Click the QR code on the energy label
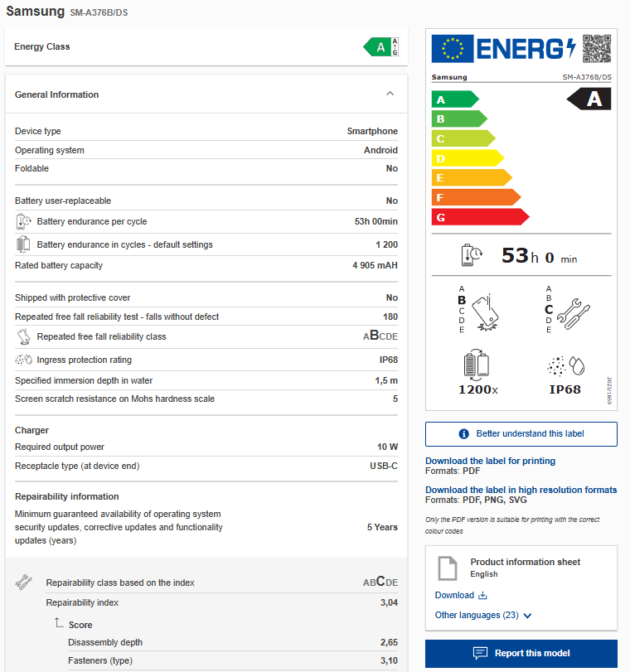The height and width of the screenshot is (672, 630). (x=596, y=48)
